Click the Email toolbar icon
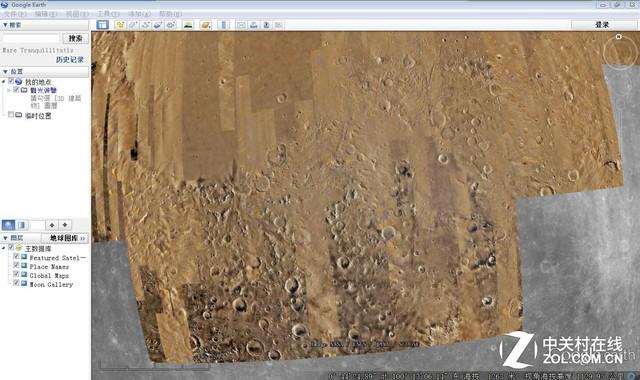The width and height of the screenshot is (640, 380). pyautogui.click(x=241, y=25)
